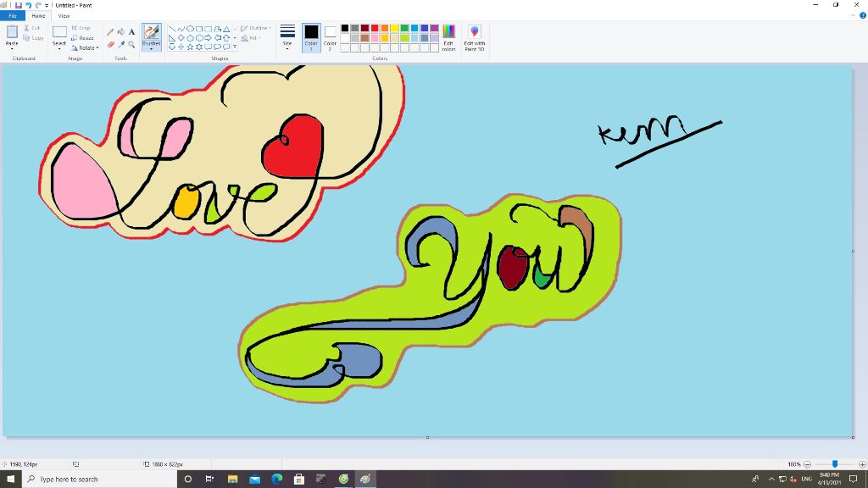Open Paint Help from the question mark

pos(862,15)
